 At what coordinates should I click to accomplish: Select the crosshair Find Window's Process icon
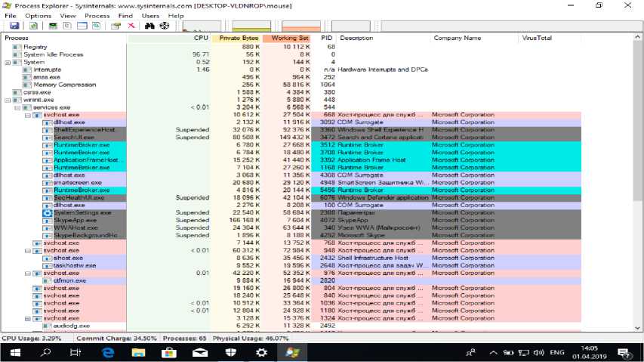point(164,26)
